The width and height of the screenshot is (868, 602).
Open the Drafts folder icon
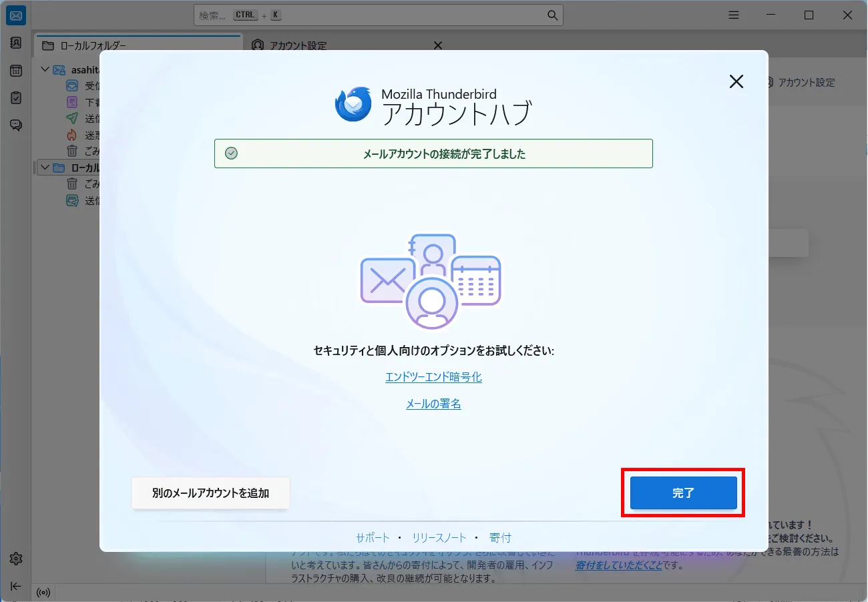click(x=72, y=101)
